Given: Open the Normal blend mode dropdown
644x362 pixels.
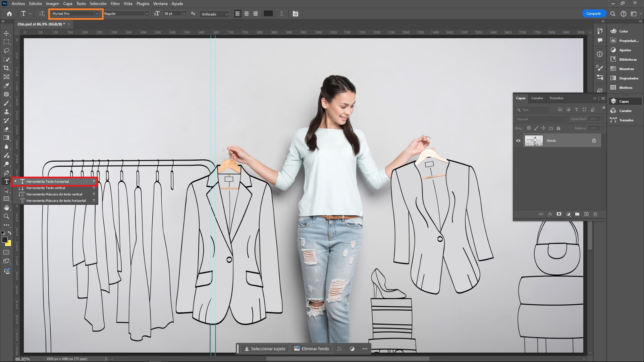Looking at the screenshot, I should click(x=542, y=119).
